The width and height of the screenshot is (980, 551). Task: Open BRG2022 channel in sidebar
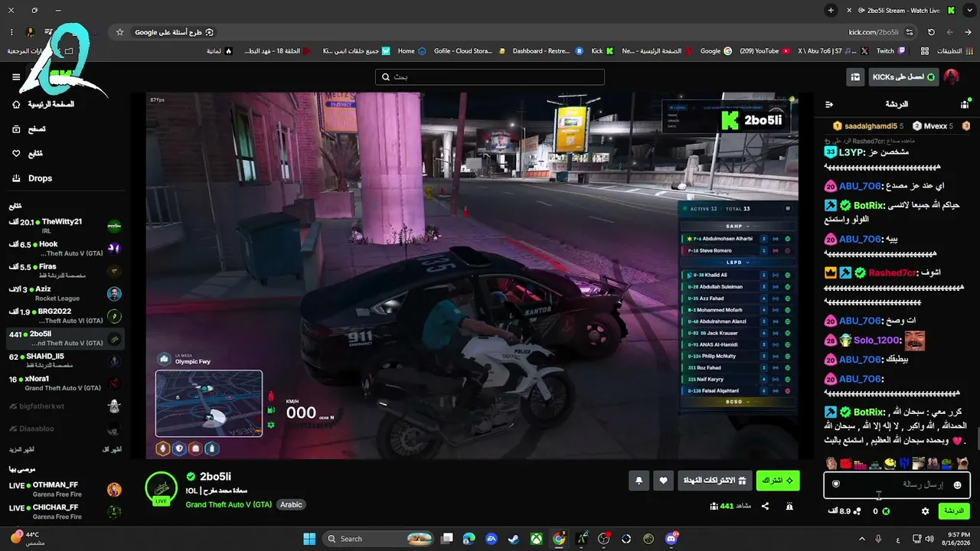pyautogui.click(x=64, y=316)
